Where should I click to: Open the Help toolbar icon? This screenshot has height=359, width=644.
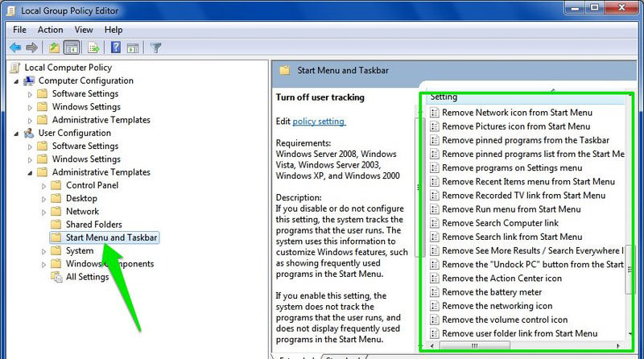click(x=116, y=47)
